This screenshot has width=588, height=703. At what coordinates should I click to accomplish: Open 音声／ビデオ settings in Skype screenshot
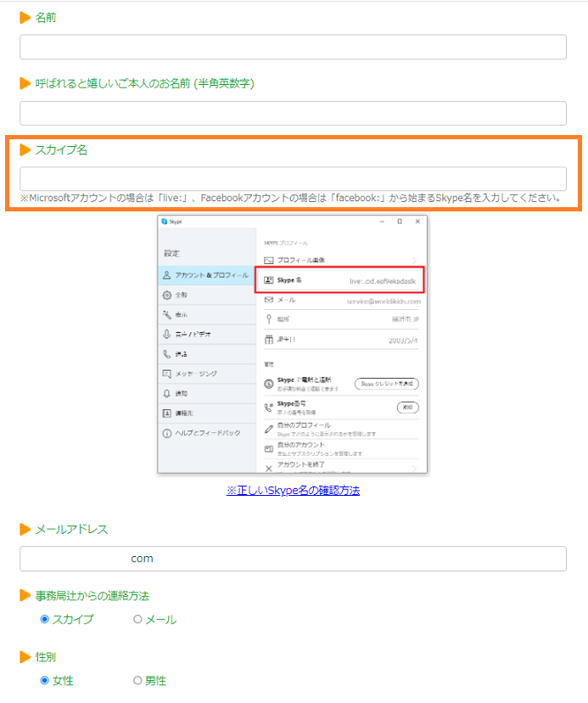(207, 335)
